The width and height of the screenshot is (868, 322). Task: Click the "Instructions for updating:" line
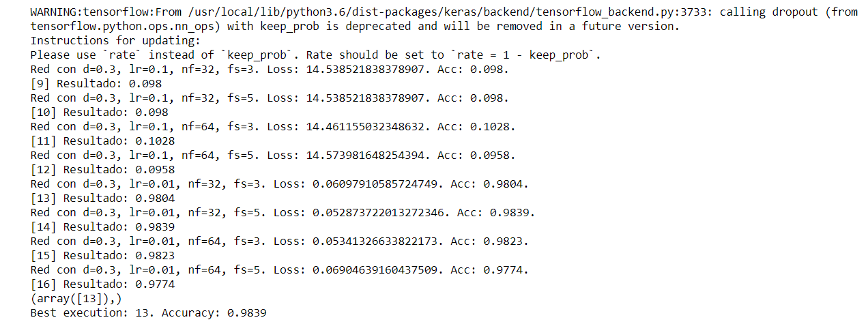point(106,40)
